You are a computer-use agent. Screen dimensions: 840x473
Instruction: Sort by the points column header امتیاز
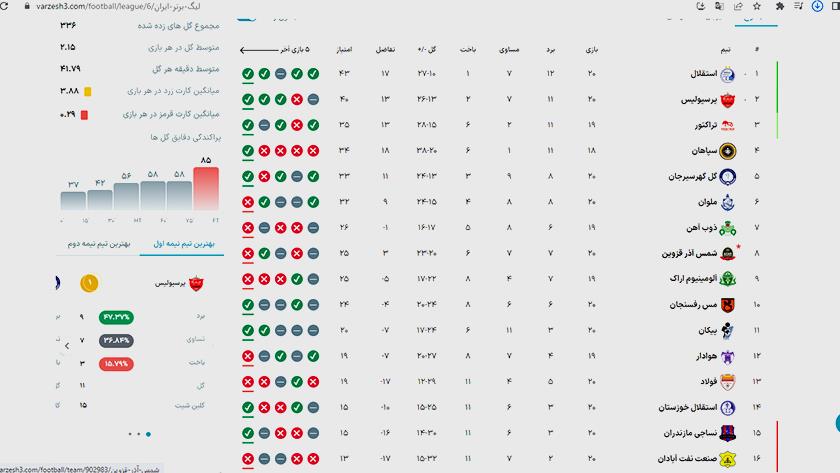(344, 50)
